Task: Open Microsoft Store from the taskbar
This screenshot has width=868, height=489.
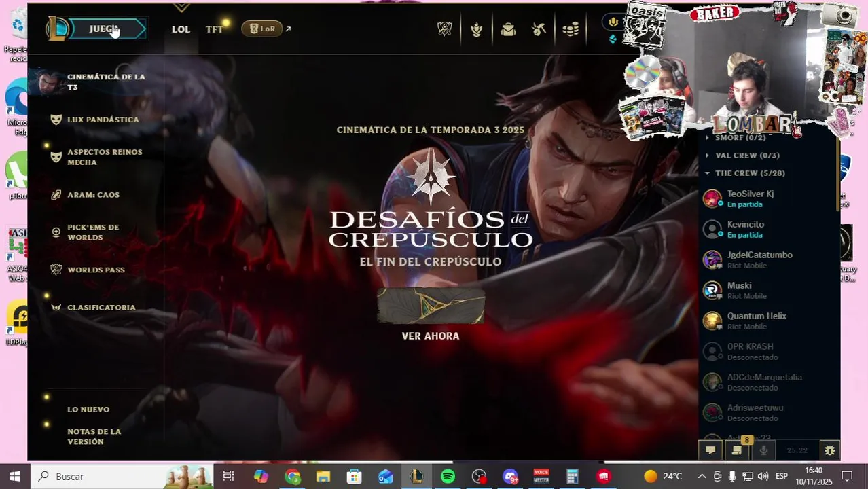Action: [355, 476]
